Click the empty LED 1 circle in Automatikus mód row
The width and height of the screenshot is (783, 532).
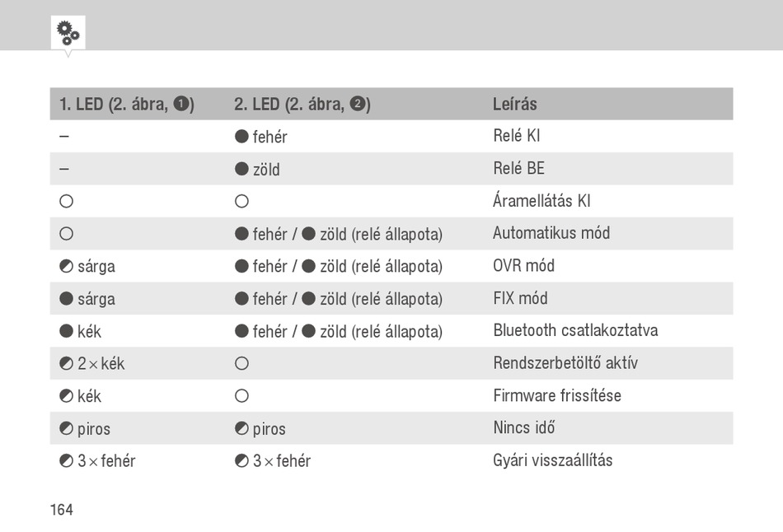tap(67, 234)
